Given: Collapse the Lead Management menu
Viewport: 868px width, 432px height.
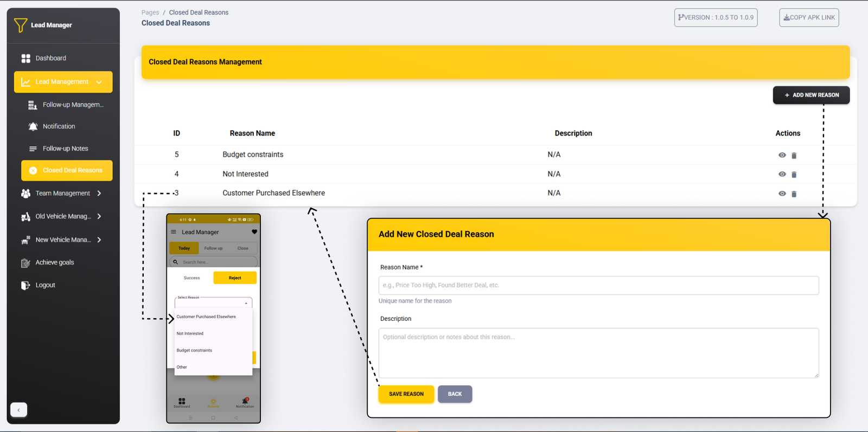Looking at the screenshot, I should point(99,82).
